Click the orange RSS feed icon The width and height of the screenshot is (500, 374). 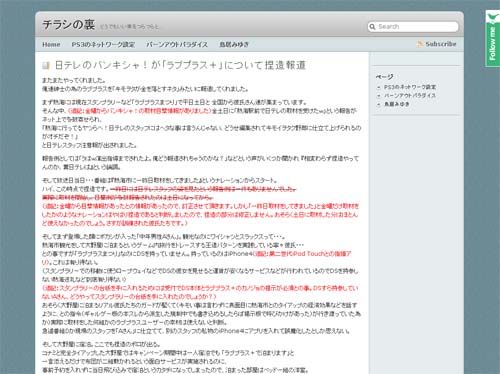tap(420, 44)
